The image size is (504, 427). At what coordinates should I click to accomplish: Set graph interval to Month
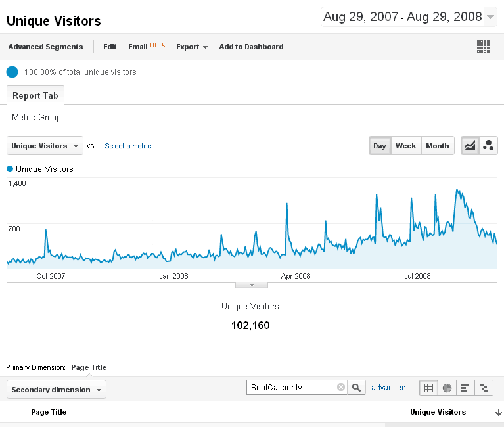click(437, 146)
